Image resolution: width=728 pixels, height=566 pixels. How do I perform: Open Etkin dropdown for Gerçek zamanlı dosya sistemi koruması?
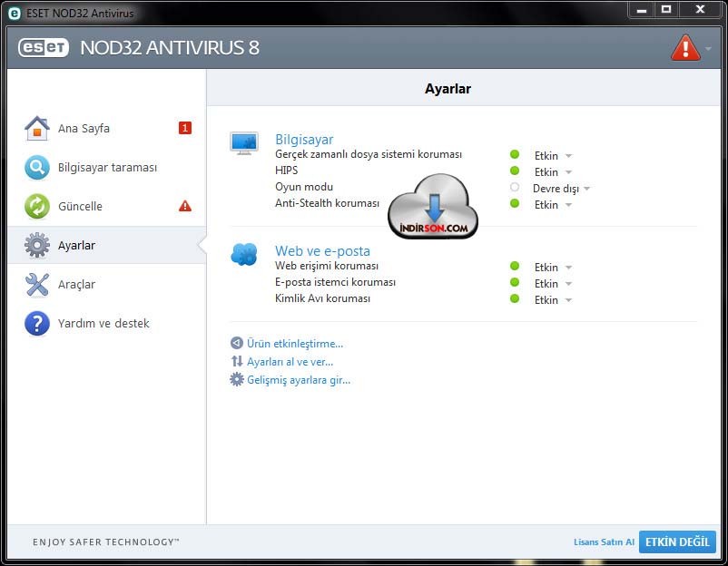click(x=553, y=155)
